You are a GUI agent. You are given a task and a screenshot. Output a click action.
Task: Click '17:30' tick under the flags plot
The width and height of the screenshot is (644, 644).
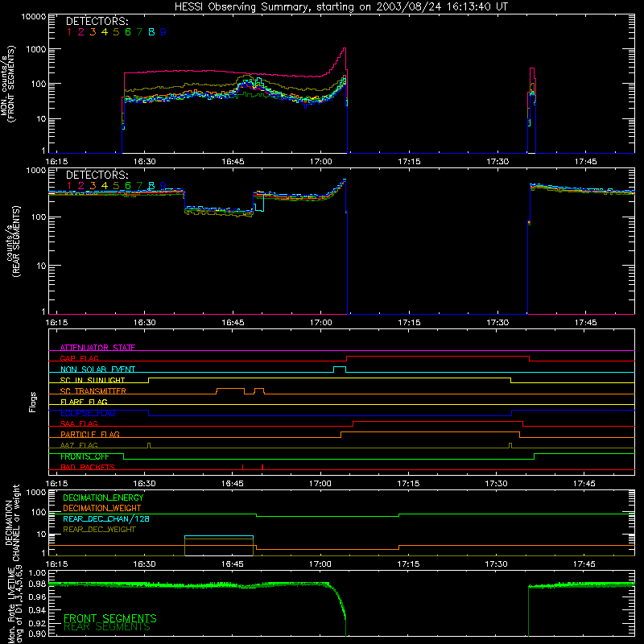[497, 484]
